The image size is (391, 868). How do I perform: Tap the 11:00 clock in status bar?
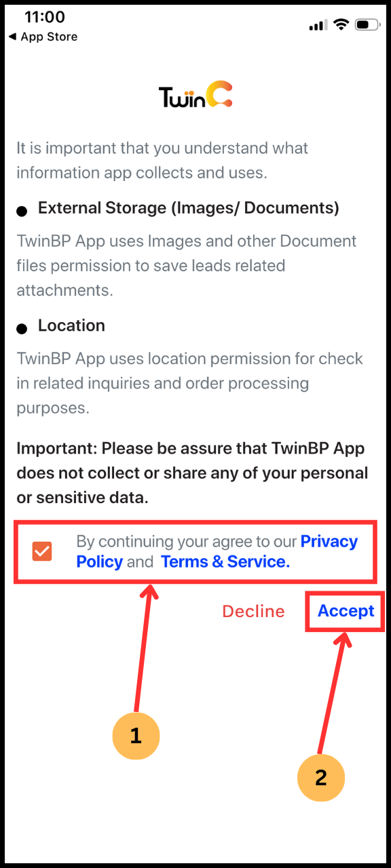tap(45, 17)
